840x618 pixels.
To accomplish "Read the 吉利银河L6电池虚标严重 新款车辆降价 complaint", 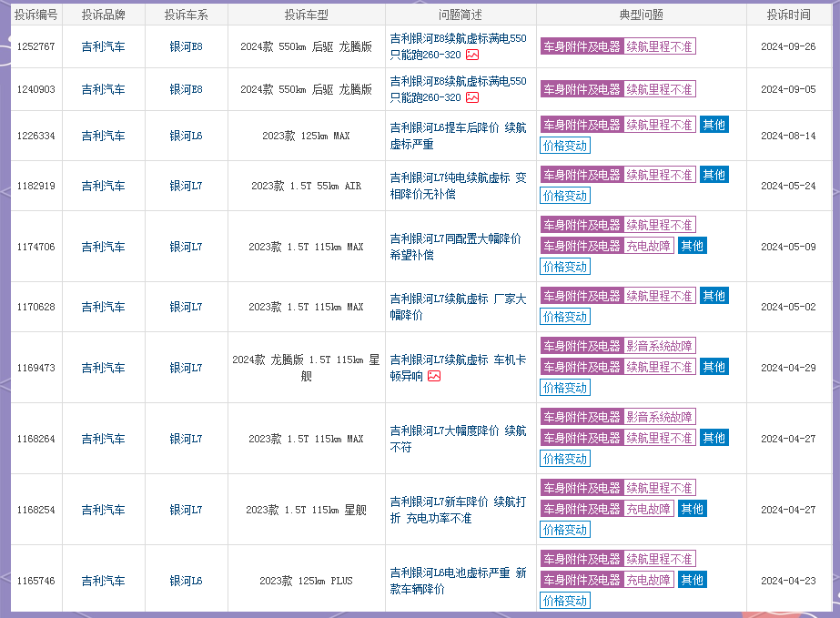I will coord(458,581).
